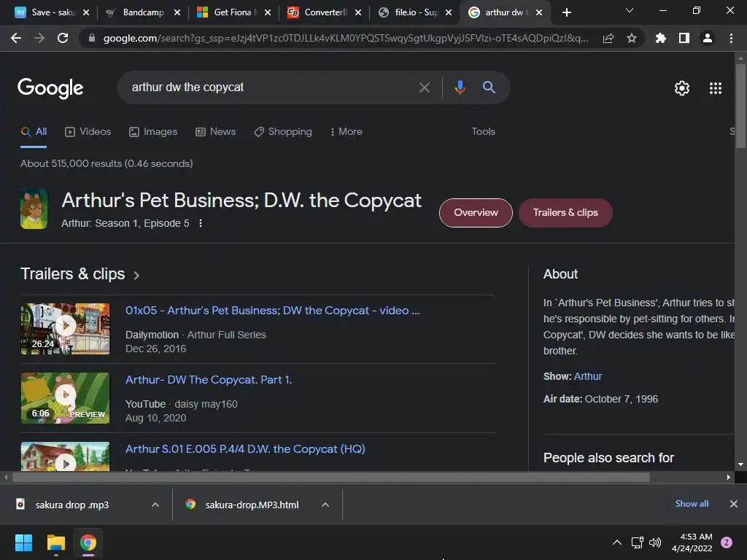Start voice search with the microphone

pos(460,87)
